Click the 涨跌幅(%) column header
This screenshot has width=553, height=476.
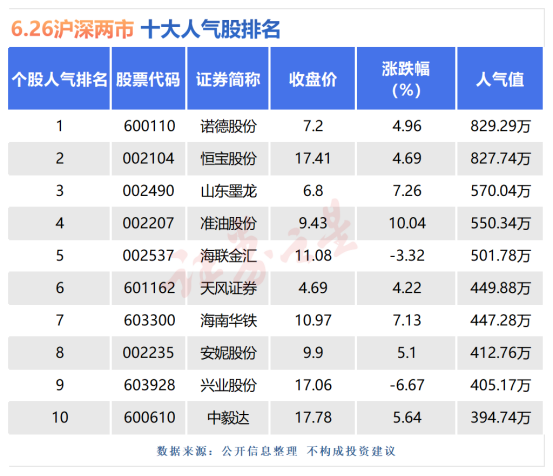(x=406, y=78)
